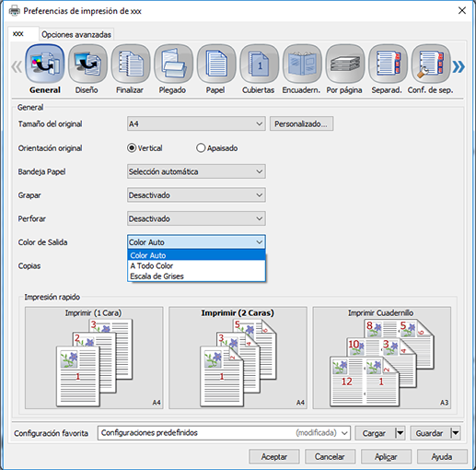Expand the Tamaño del original dropdown
This screenshot has height=470, width=476.
pyautogui.click(x=196, y=123)
